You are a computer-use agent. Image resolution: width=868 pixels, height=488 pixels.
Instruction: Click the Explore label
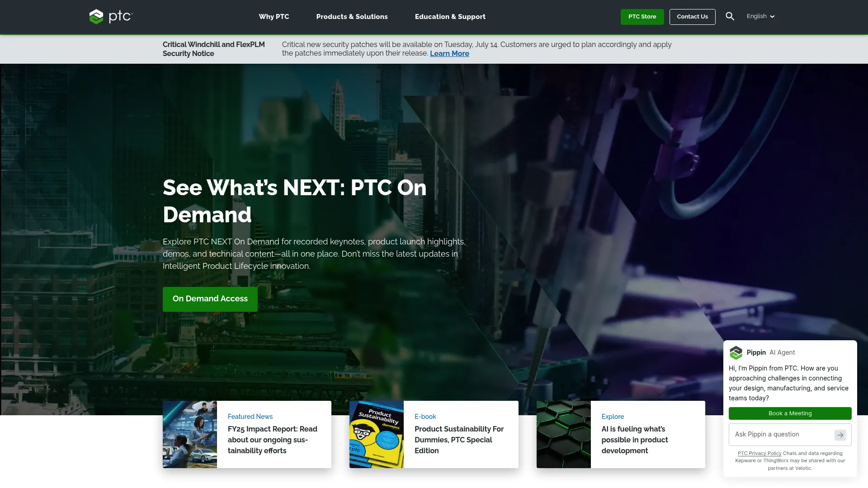tap(613, 417)
